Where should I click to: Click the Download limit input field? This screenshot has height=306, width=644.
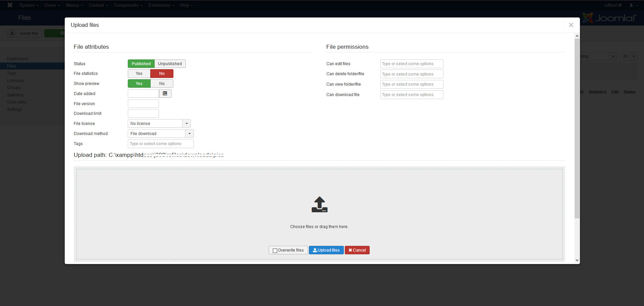click(x=143, y=114)
